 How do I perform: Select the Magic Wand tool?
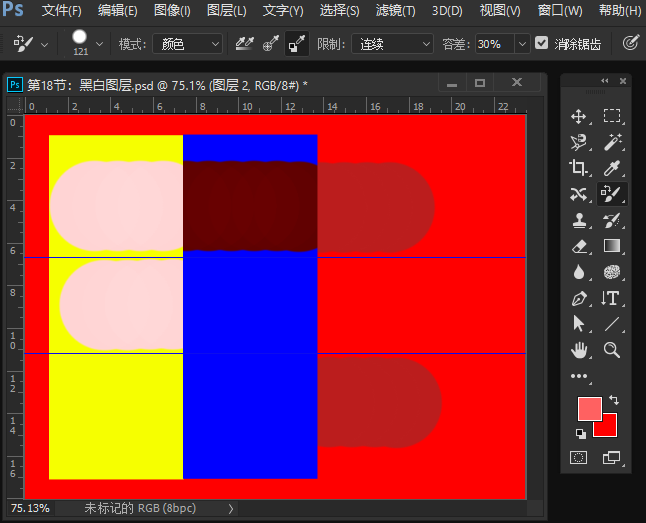612,142
